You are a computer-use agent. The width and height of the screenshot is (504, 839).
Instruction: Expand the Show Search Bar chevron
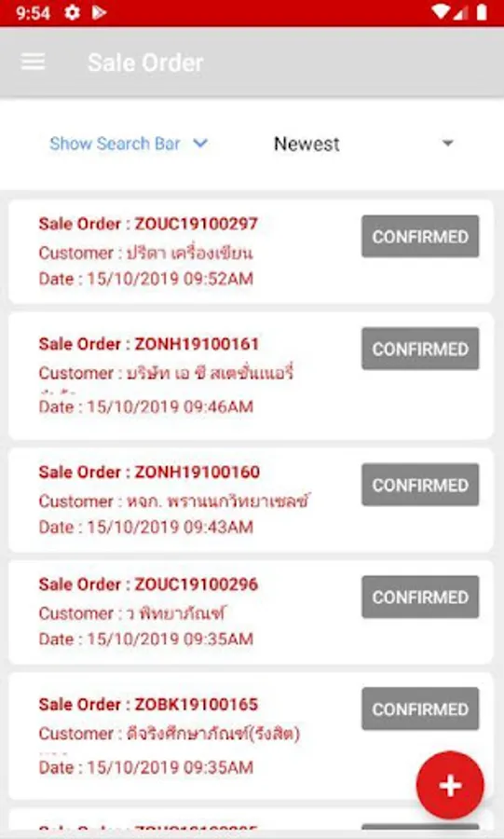click(200, 144)
